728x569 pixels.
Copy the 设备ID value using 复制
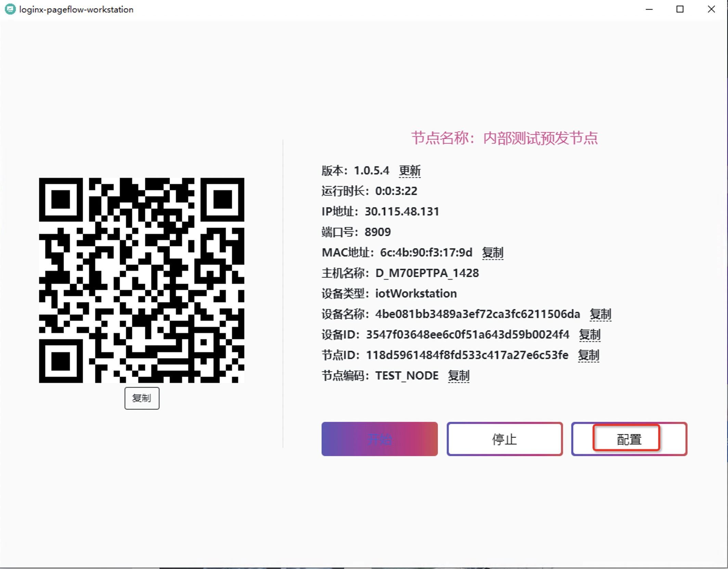(589, 334)
